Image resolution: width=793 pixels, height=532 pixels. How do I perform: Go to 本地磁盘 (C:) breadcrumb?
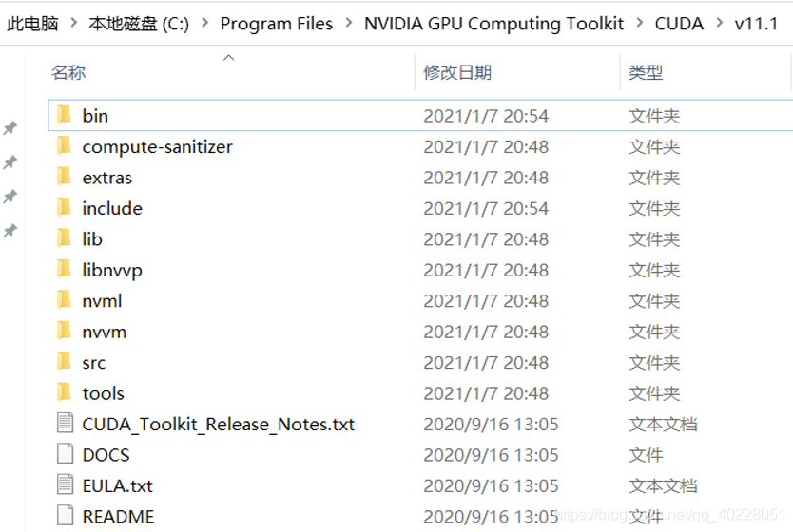[139, 24]
